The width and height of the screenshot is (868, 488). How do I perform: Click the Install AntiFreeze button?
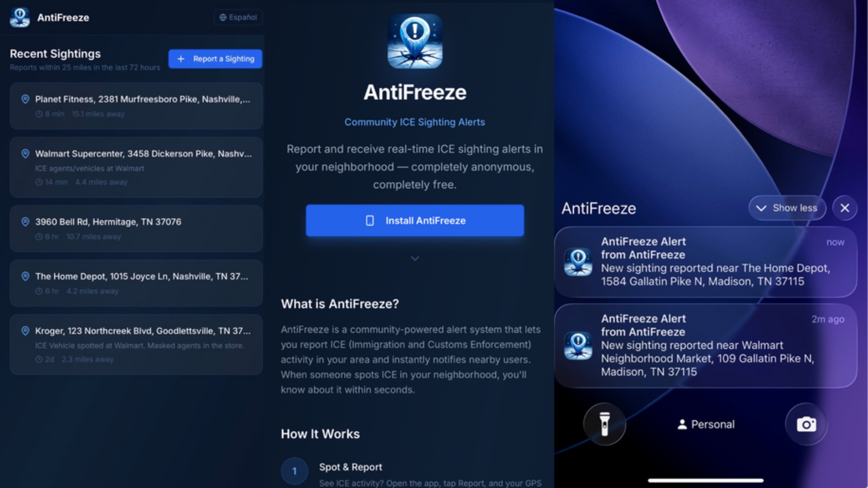415,220
